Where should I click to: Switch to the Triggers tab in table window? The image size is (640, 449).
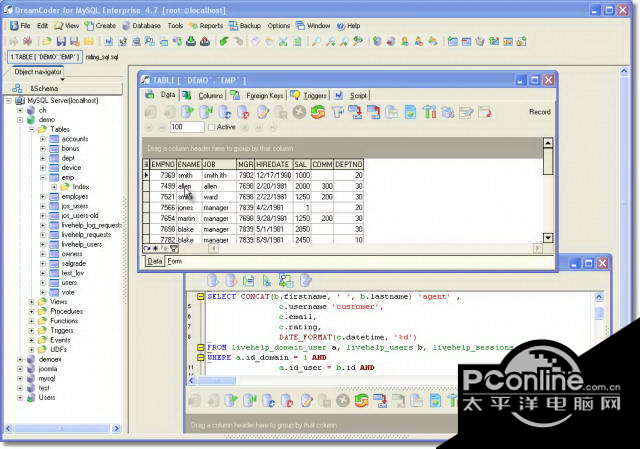309,96
